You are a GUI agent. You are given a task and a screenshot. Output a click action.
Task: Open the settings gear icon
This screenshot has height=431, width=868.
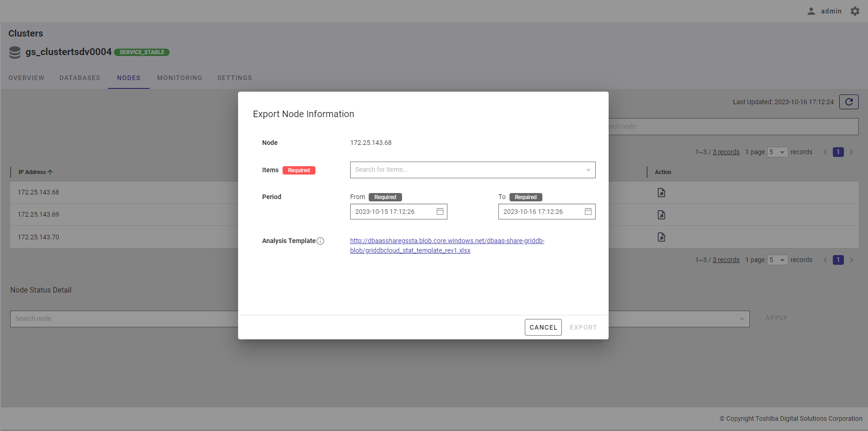click(x=855, y=11)
